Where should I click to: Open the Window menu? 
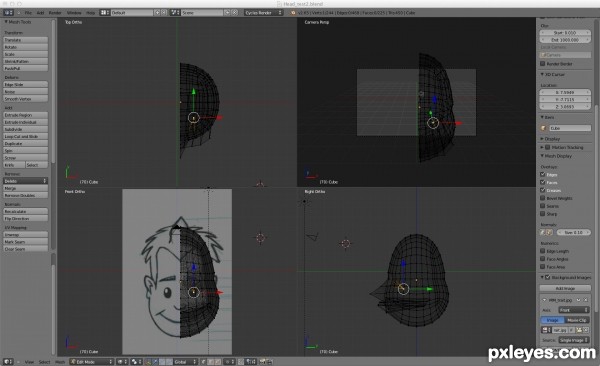pos(74,13)
